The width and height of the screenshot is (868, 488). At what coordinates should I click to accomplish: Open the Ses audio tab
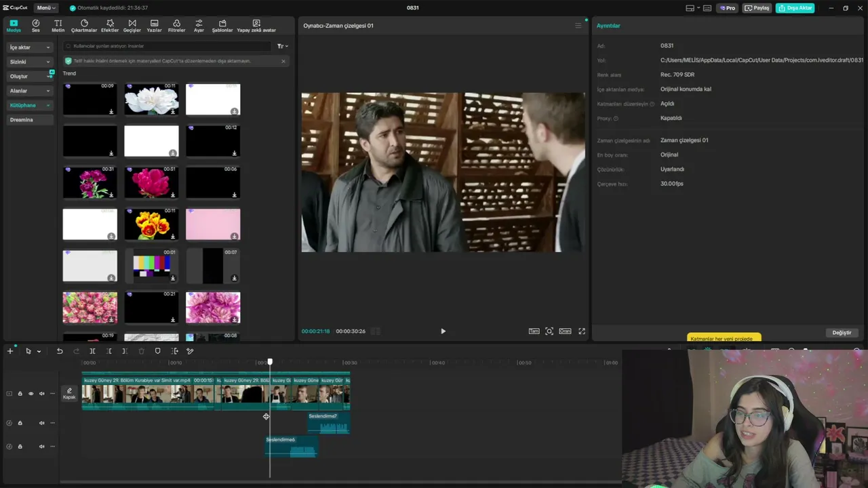point(36,26)
